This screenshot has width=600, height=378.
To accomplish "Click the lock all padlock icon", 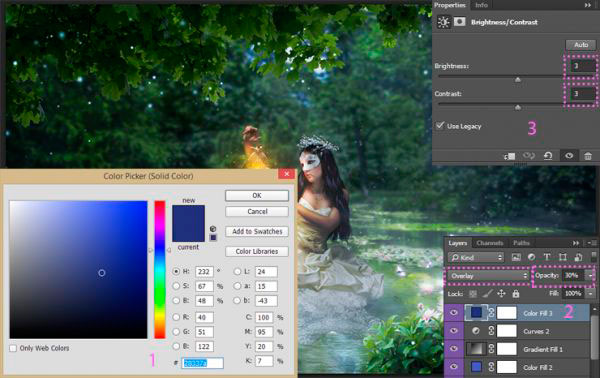I will [516, 294].
